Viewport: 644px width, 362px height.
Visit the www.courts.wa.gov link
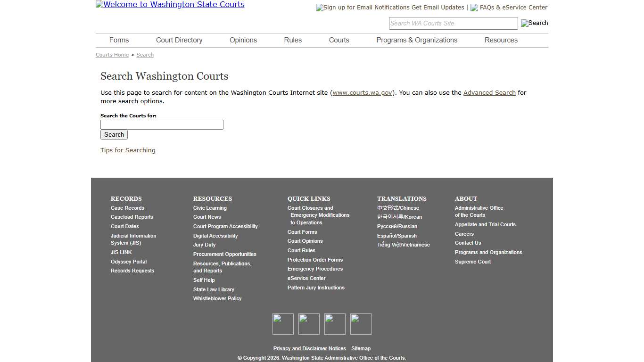(x=362, y=92)
